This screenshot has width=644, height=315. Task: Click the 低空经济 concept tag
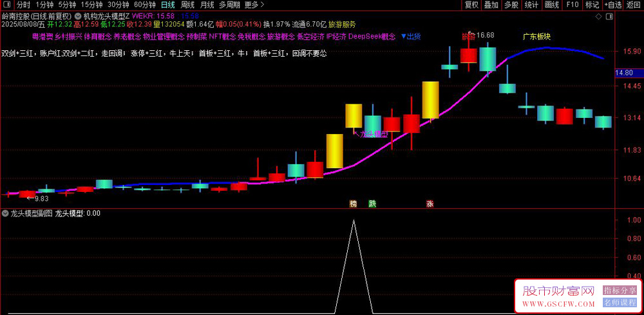click(x=310, y=37)
